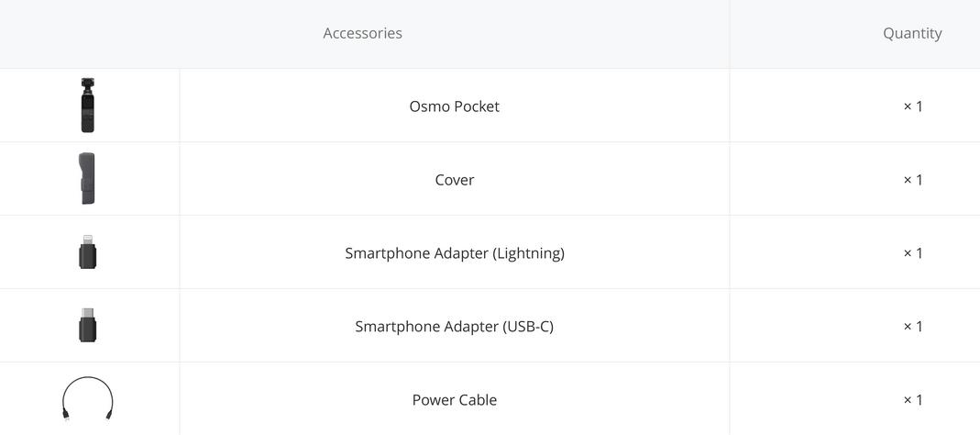Select the Osmo Pocket text label

(x=455, y=106)
